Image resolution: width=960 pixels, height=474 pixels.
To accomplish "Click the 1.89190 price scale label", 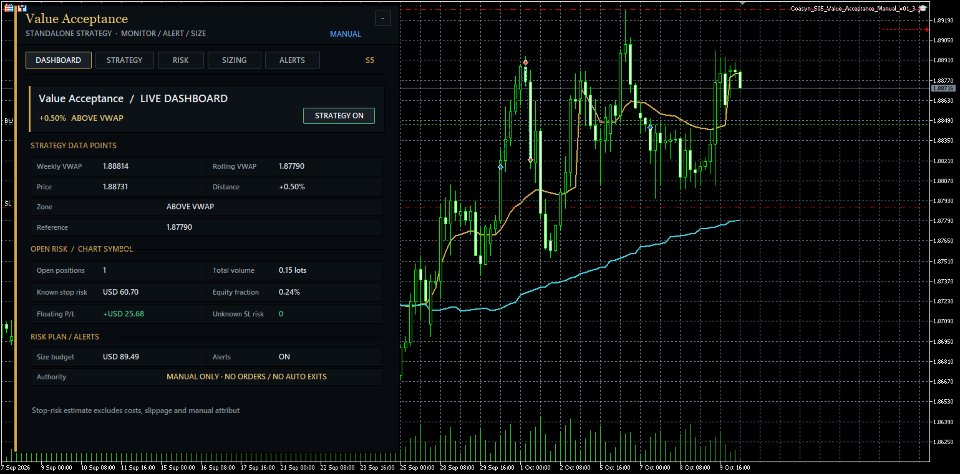I will (943, 20).
